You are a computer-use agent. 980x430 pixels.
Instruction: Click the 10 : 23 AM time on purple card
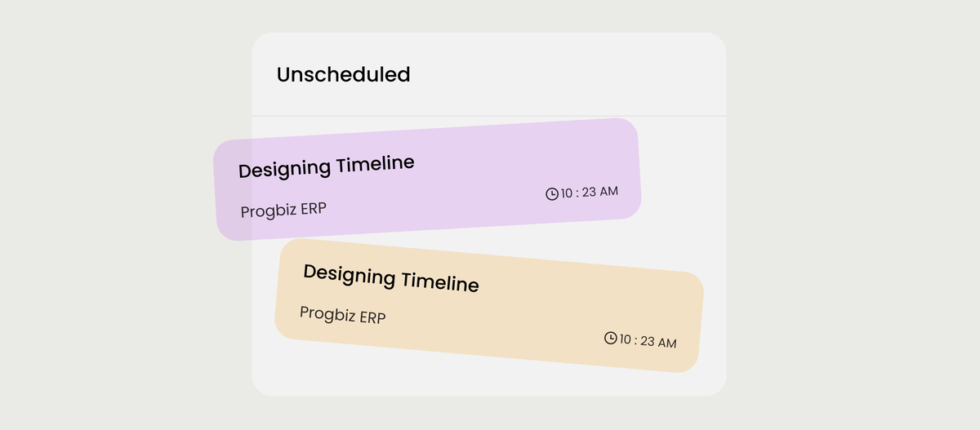[590, 193]
